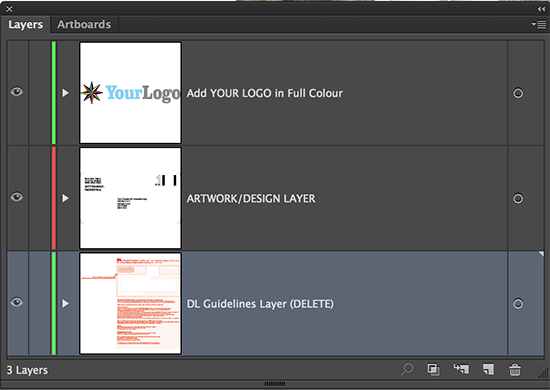Target the DL Guidelines Layer circle

[x=518, y=303]
